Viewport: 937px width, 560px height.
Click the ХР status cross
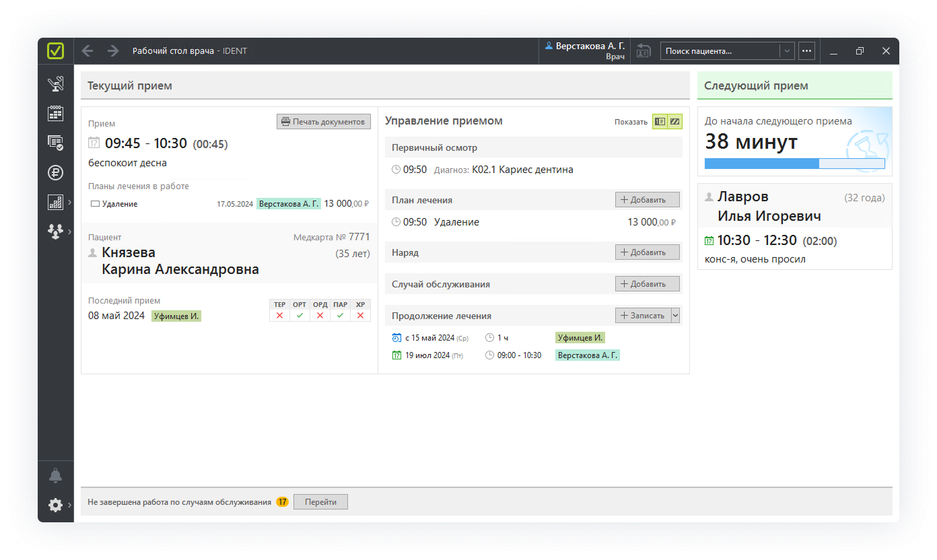pos(360,316)
